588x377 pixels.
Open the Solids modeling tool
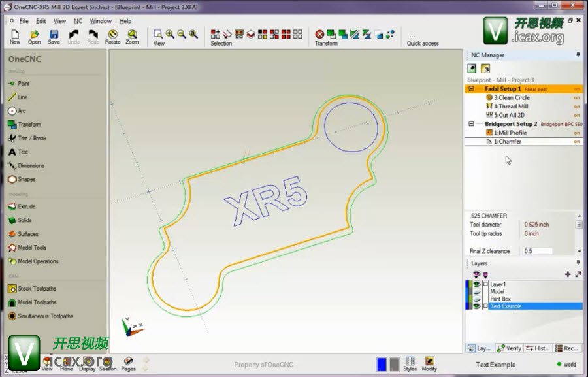(20, 220)
